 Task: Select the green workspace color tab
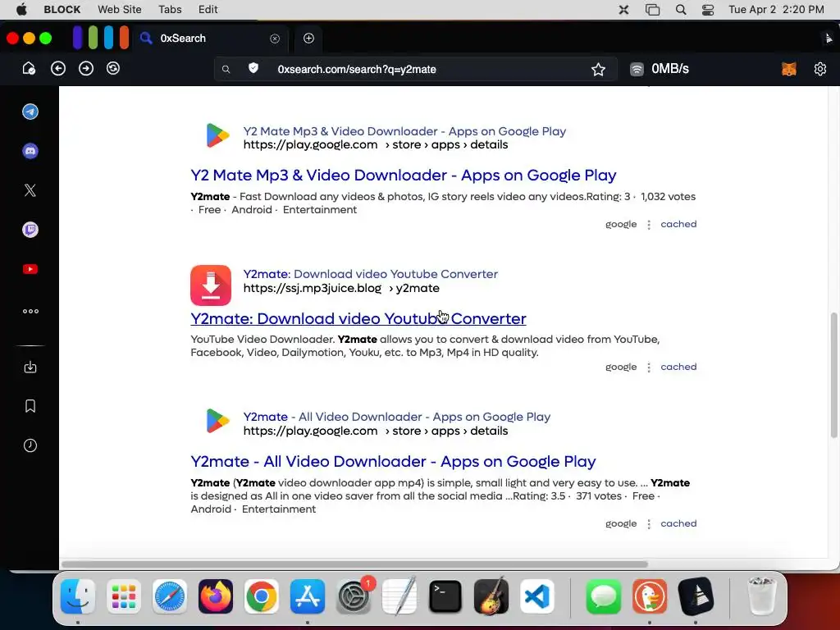(94, 38)
